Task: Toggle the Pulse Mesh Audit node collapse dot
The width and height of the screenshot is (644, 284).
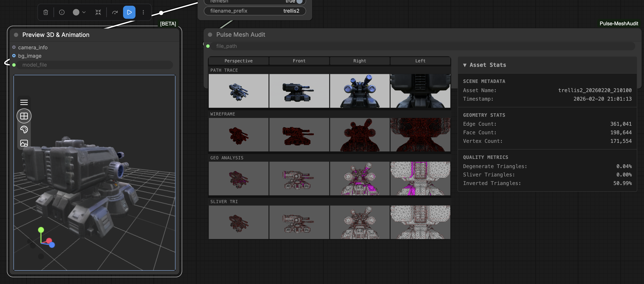Action: pyautogui.click(x=210, y=34)
